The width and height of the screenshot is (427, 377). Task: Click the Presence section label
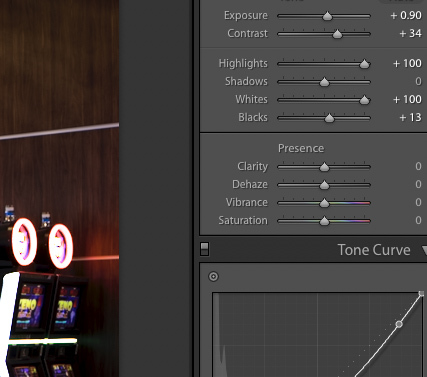[x=301, y=148]
